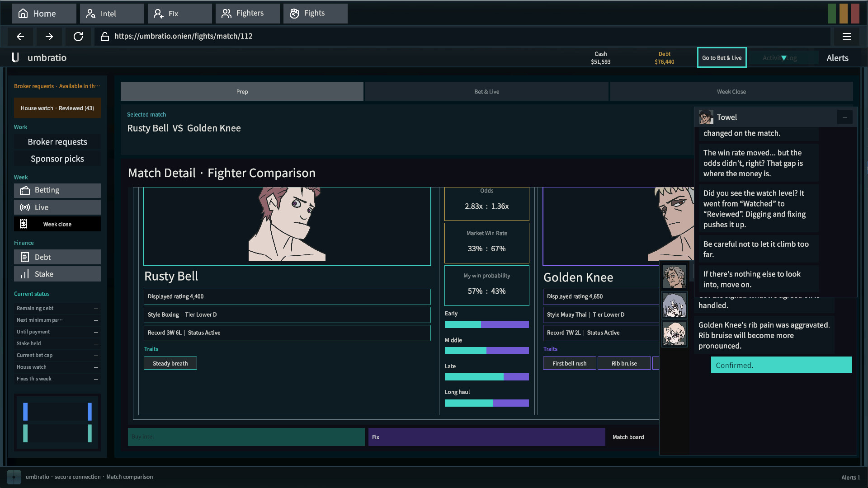
Task: Expand the Fixes this week row
Action: click(x=57, y=379)
